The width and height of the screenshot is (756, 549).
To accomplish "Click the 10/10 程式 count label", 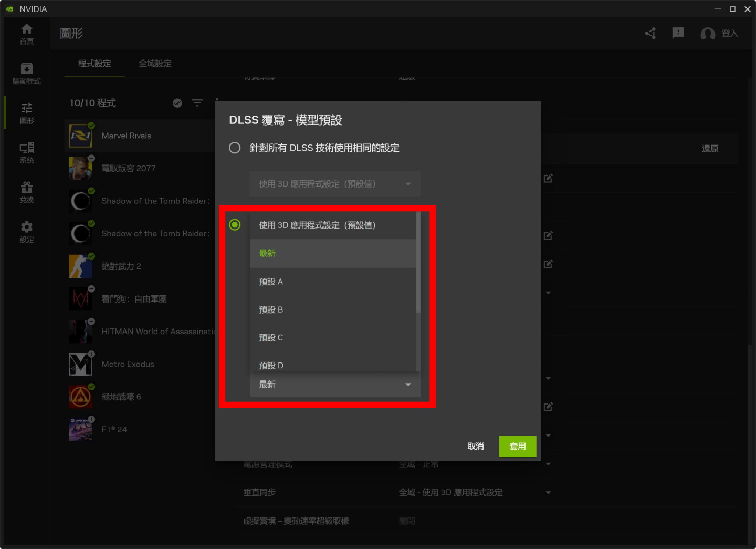I will click(x=93, y=103).
